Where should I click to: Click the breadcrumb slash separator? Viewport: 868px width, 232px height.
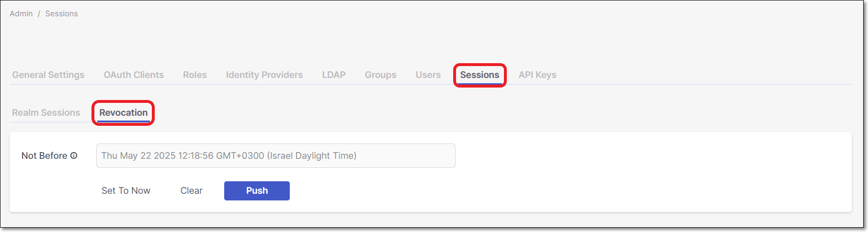[39, 14]
